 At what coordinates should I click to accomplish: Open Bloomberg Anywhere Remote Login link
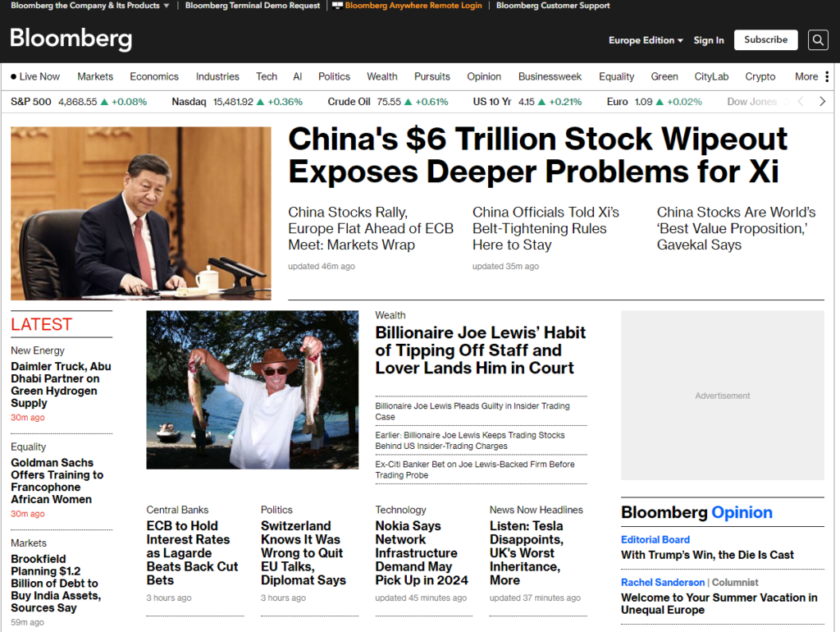[x=413, y=6]
